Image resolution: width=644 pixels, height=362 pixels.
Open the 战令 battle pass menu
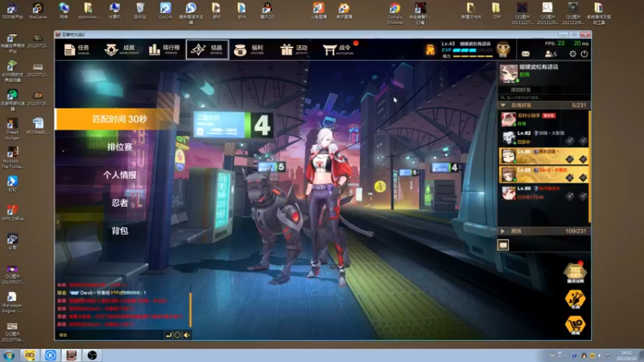[337, 50]
